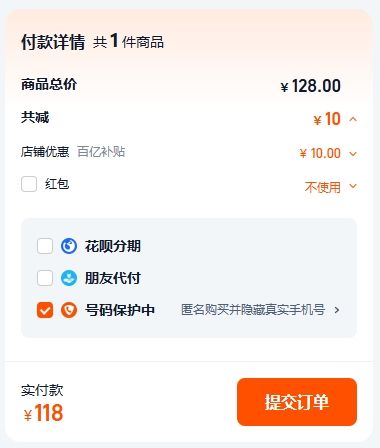Click the 花呗分期 label text

coord(113,246)
